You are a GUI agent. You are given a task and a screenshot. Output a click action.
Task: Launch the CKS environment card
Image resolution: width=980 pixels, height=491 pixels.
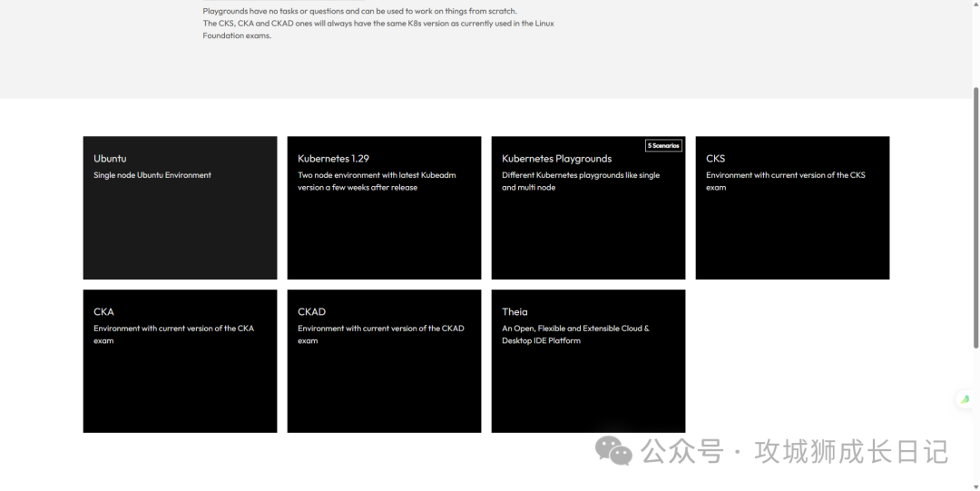coord(792,208)
